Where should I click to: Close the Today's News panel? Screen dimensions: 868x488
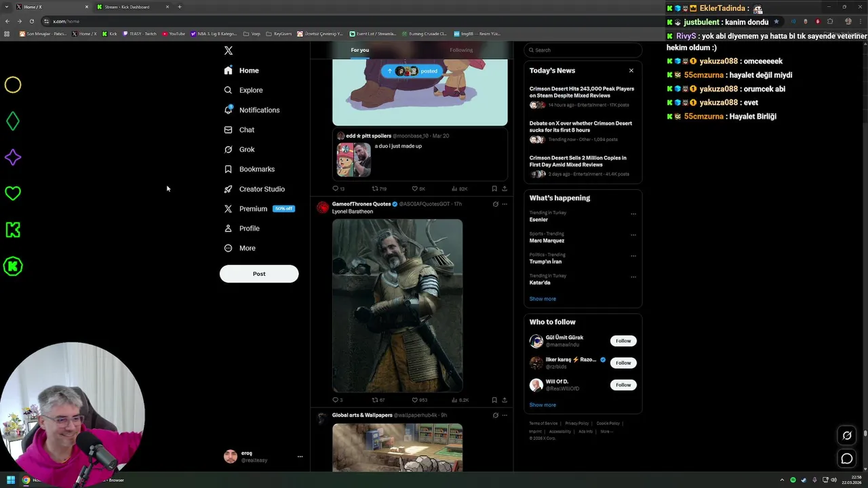(631, 70)
